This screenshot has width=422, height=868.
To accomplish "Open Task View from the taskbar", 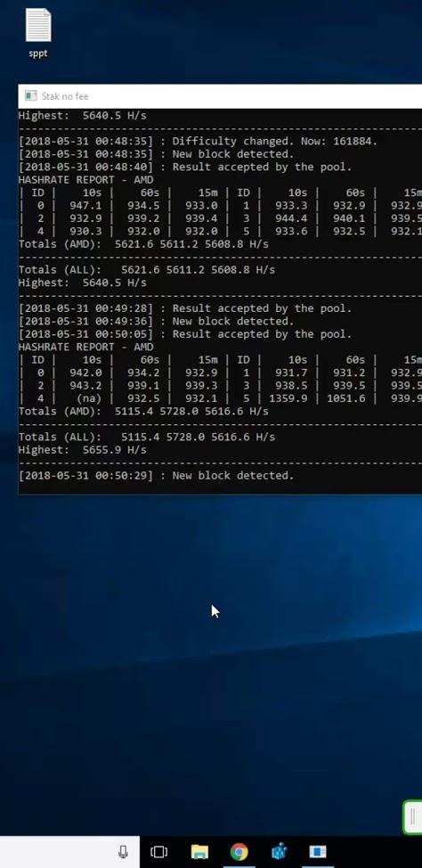I will coord(158,852).
